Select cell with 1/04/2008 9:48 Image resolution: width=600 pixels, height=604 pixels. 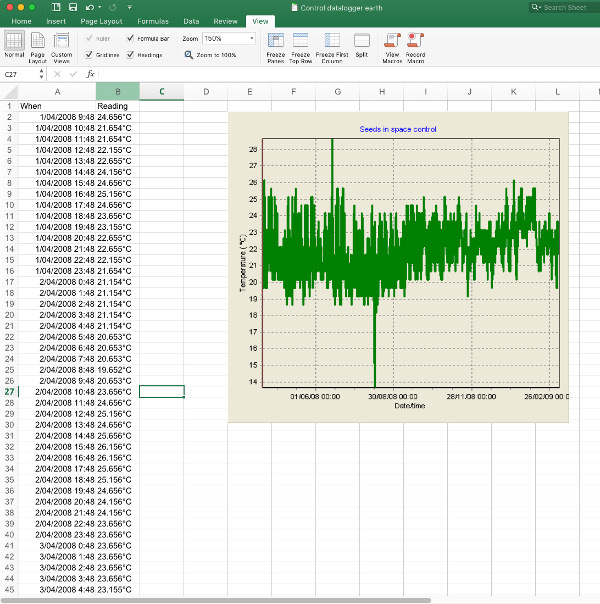click(x=57, y=117)
